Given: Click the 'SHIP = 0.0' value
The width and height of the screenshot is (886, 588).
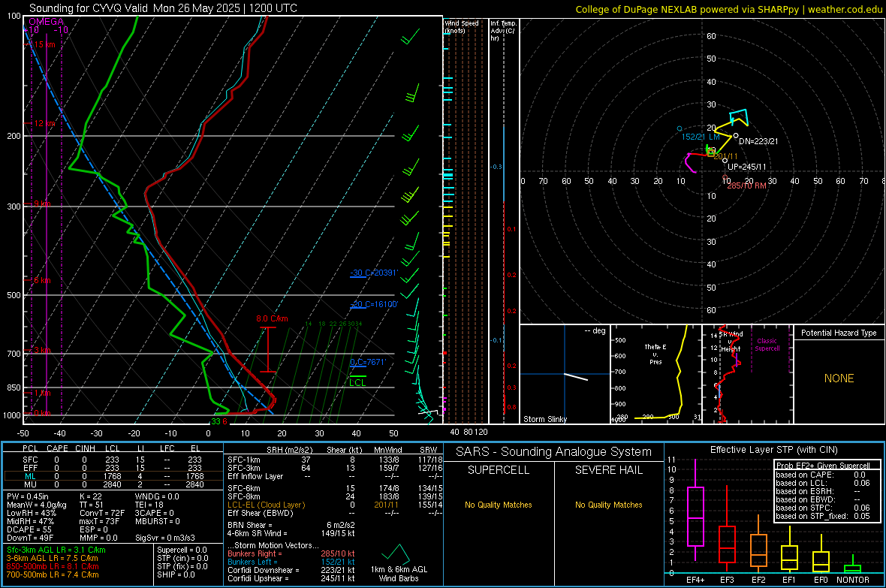Looking at the screenshot, I should [x=176, y=574].
